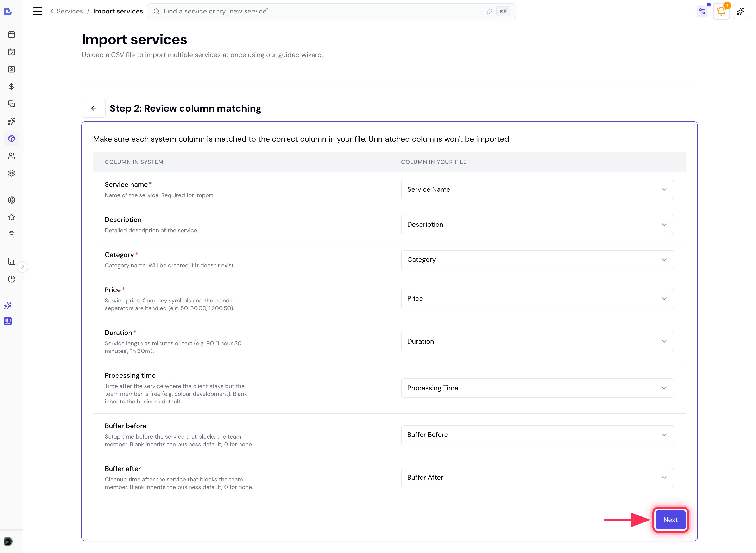Click the COLUMN IN YOUR FILE header
Viewport: 756px width, 553px height.
tap(434, 162)
